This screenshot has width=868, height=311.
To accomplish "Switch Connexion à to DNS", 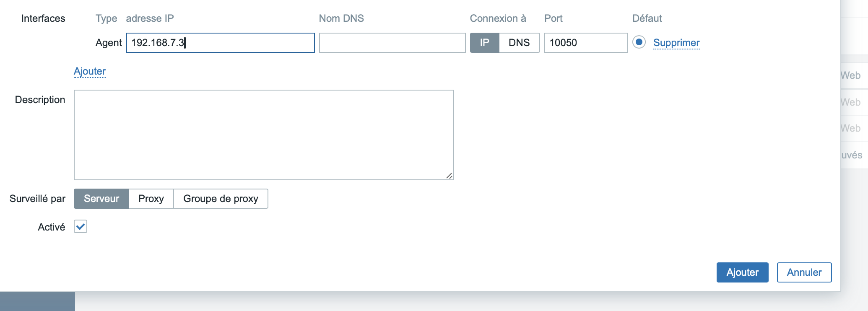I will click(519, 43).
